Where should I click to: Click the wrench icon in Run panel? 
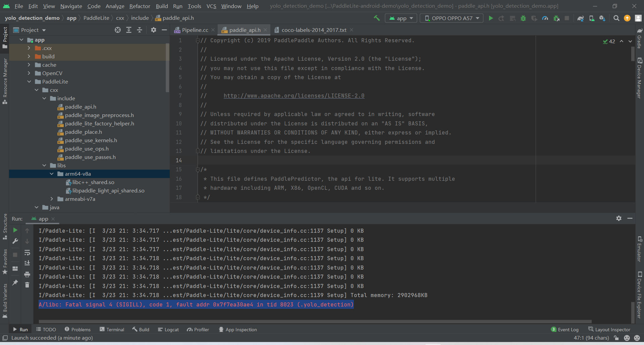pyautogui.click(x=15, y=241)
